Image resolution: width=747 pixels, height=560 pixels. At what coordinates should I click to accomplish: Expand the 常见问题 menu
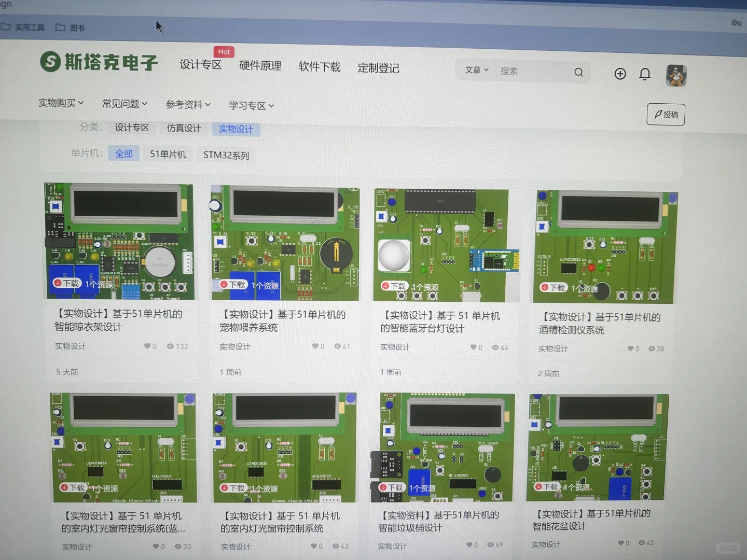[x=125, y=104]
